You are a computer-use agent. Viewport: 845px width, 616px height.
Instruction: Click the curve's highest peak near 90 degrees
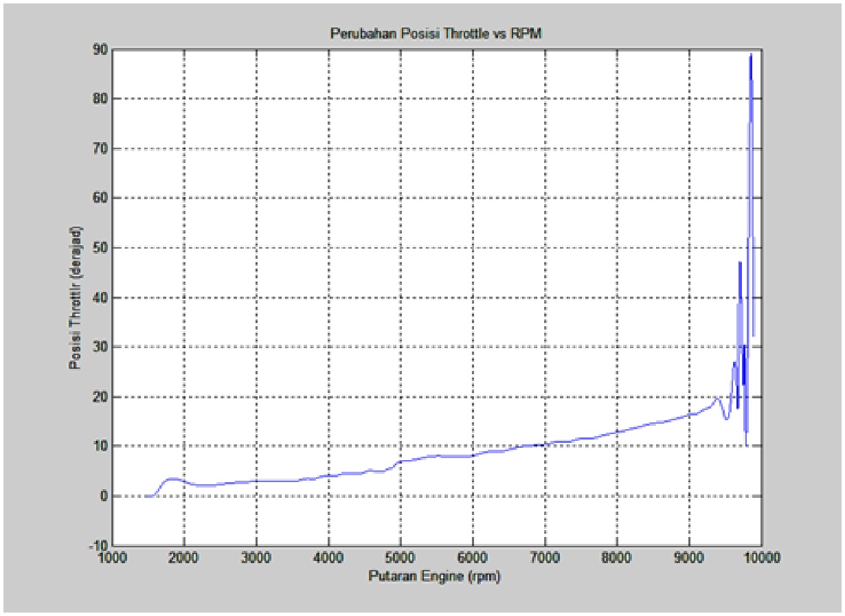pyautogui.click(x=751, y=54)
